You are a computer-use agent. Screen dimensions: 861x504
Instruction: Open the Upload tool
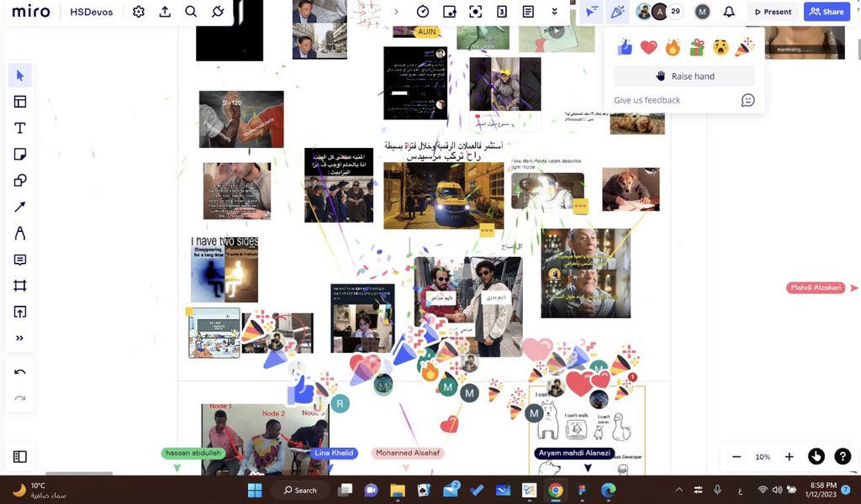[20, 312]
